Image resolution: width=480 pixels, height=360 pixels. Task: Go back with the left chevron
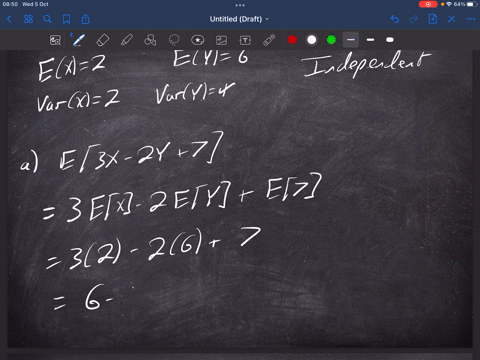pos(9,19)
